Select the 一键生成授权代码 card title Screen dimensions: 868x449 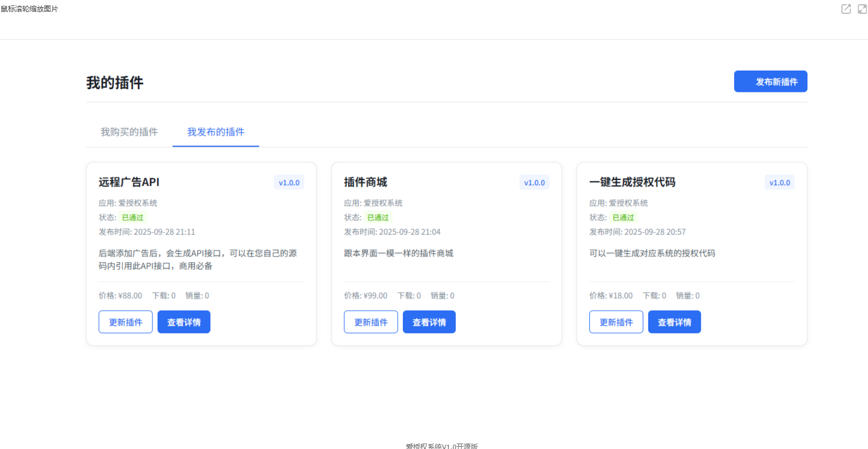click(632, 182)
